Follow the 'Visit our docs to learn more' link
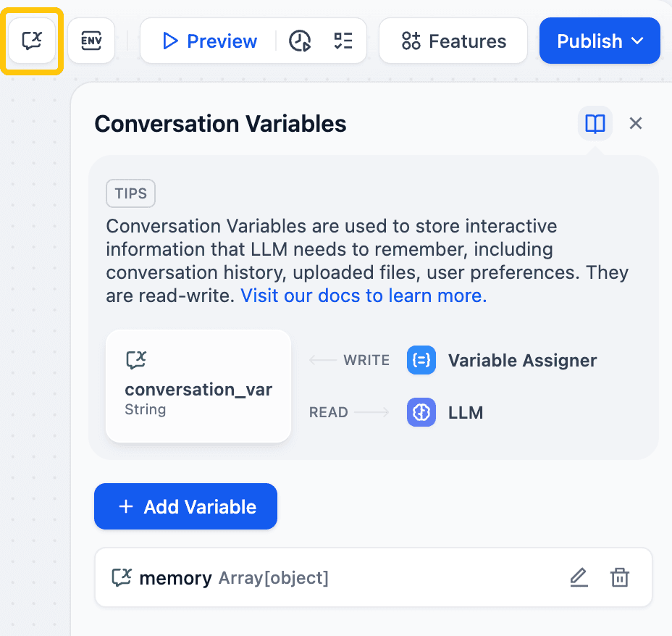The image size is (672, 636). (x=364, y=296)
